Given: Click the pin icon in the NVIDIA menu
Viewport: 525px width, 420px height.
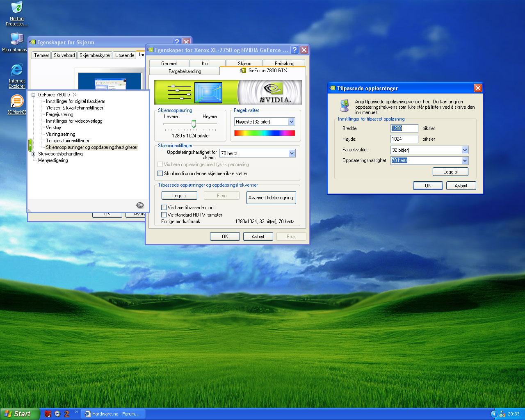Looking at the screenshot, I should point(140,205).
